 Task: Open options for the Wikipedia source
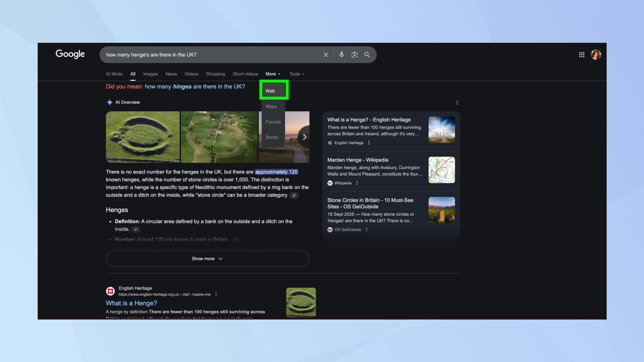coord(357,183)
